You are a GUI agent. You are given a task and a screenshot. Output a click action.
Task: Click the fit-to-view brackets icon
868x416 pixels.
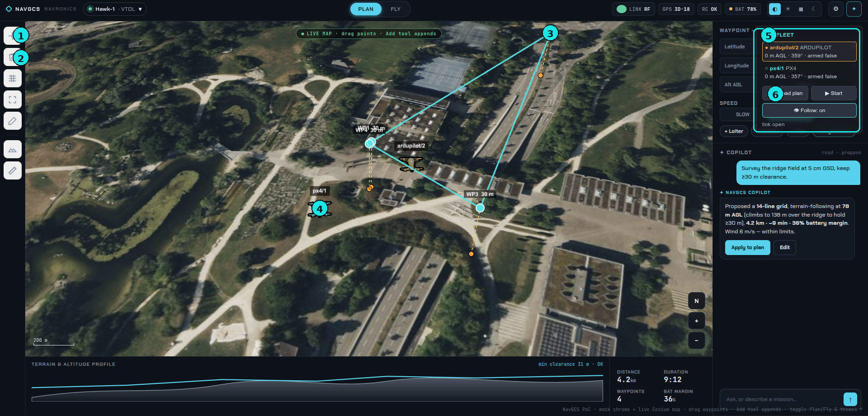(12, 99)
